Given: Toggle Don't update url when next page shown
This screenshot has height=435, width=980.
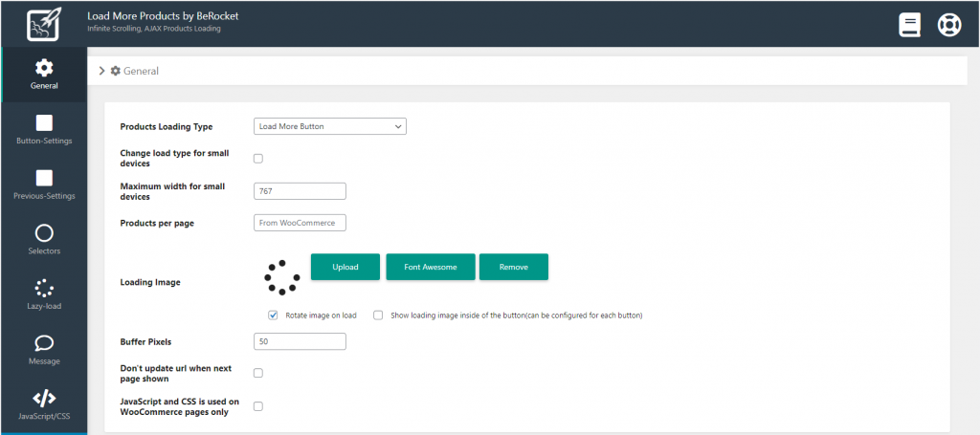Looking at the screenshot, I should [258, 373].
